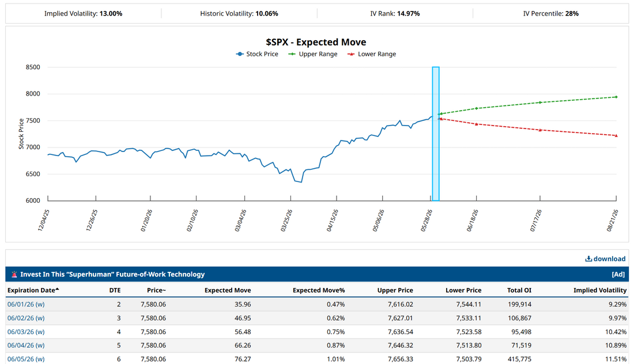Sort by Upper Price column header
Image resolution: width=634 pixels, height=364 pixels.
[x=395, y=290]
